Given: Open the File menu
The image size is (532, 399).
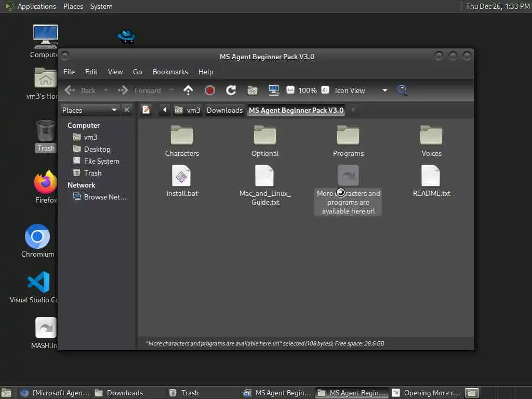Looking at the screenshot, I should click(x=69, y=72).
